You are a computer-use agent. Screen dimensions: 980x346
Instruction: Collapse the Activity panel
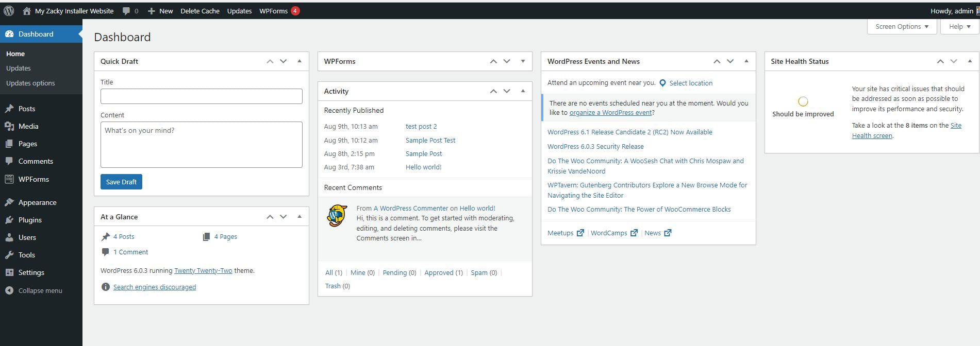(x=523, y=91)
